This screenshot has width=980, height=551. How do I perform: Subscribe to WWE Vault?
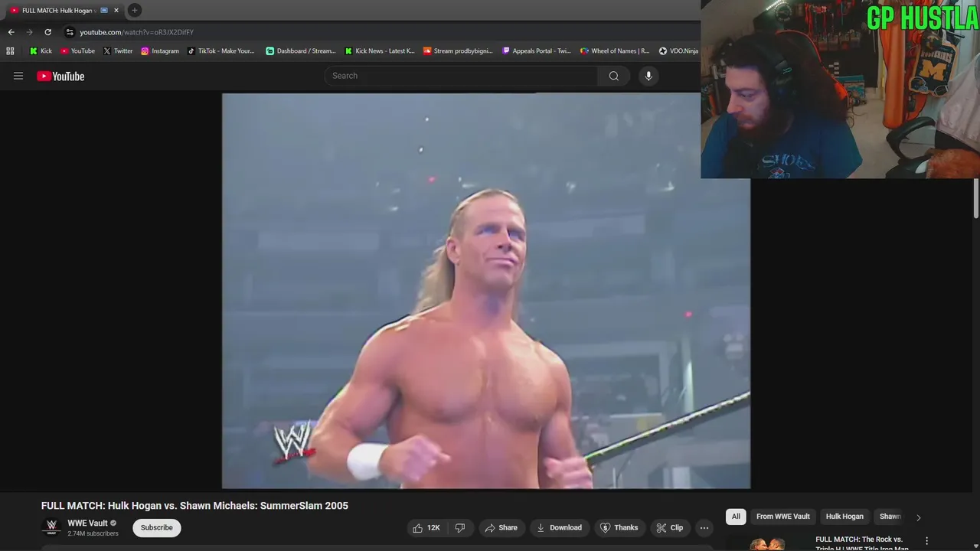(156, 528)
